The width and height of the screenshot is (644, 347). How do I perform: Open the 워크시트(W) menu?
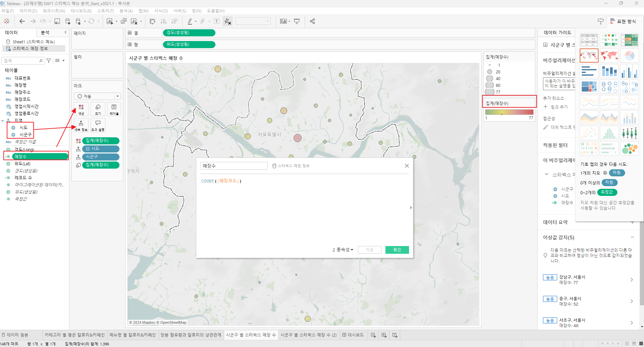tap(54, 11)
